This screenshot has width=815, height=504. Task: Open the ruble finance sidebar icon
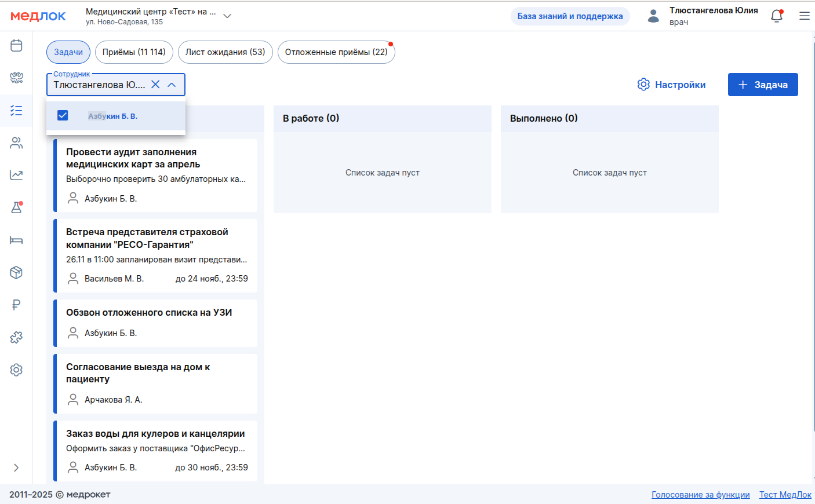pos(16,305)
